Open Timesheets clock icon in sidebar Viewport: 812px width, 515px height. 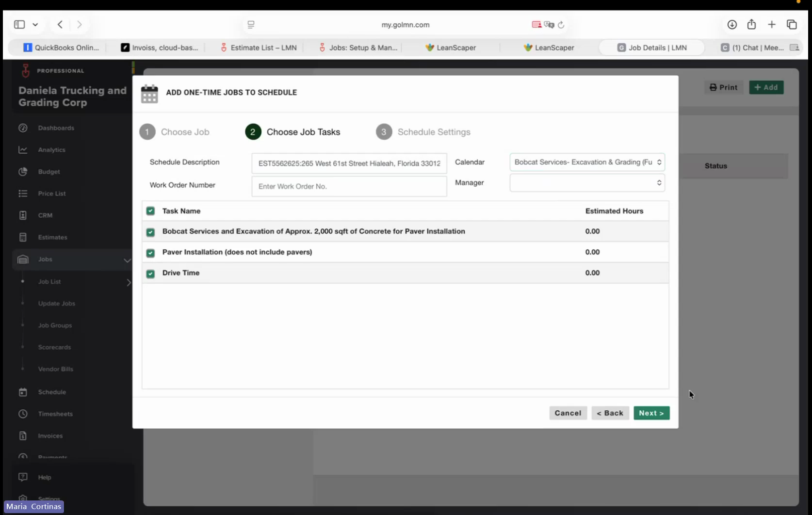coord(23,414)
